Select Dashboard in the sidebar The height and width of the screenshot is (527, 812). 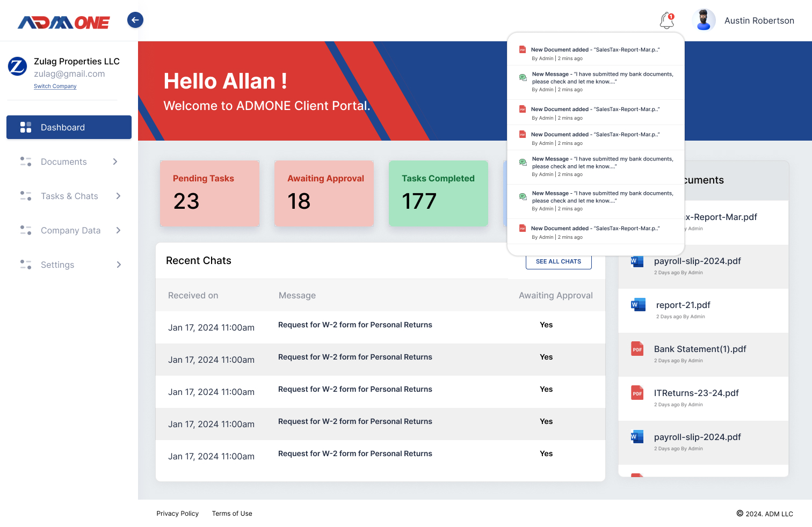pyautogui.click(x=69, y=127)
